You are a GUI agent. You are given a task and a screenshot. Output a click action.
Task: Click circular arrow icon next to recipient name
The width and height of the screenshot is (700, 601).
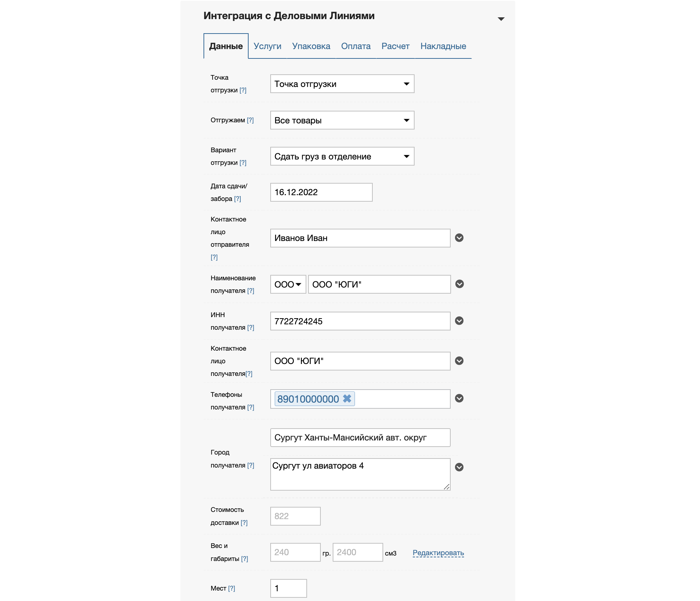pyautogui.click(x=459, y=284)
